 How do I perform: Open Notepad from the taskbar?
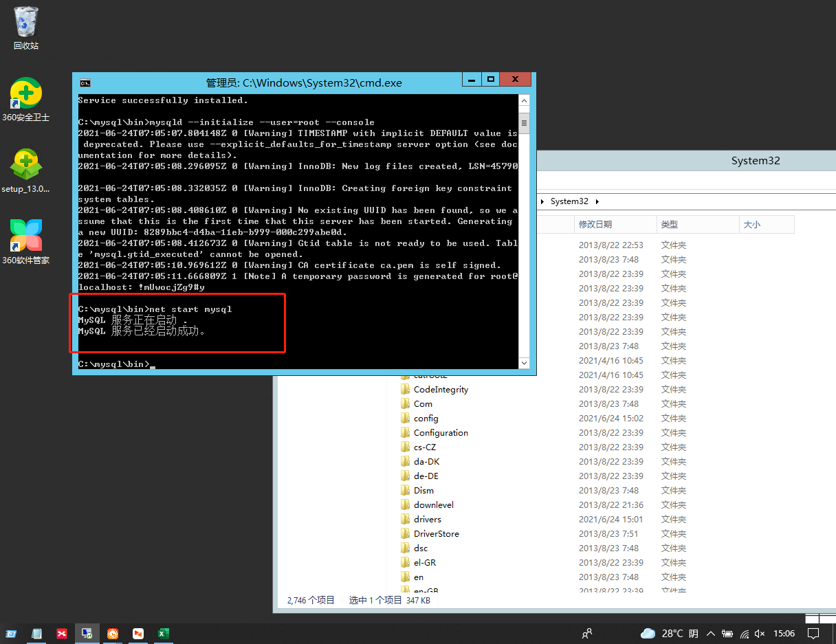[36, 633]
